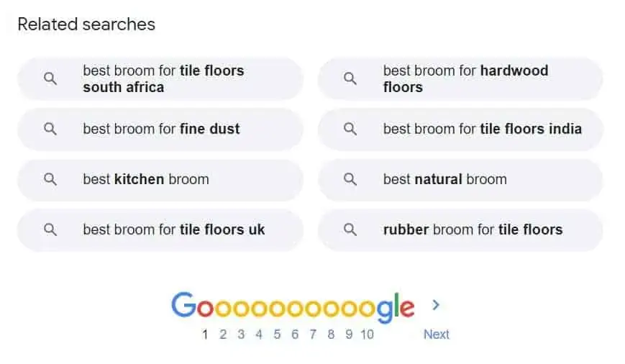Click search icon beside 'hardwood floors' suggestion
625x364 pixels.
[350, 79]
